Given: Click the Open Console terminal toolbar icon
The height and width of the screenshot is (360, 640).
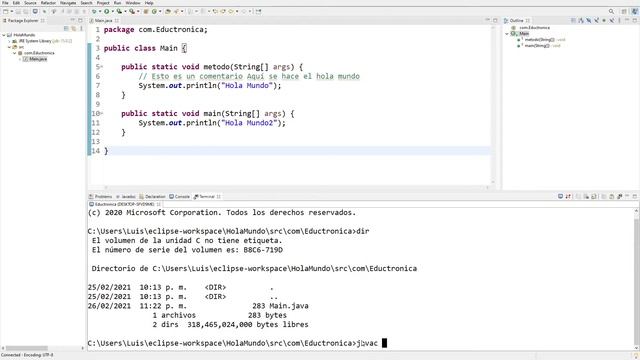Looking at the screenshot, I should pyautogui.click(x=35, y=11).
